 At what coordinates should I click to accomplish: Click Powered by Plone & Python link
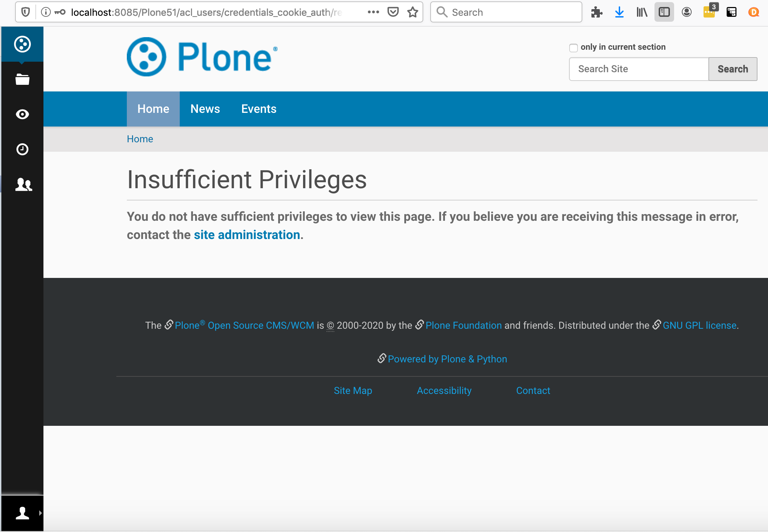click(447, 359)
